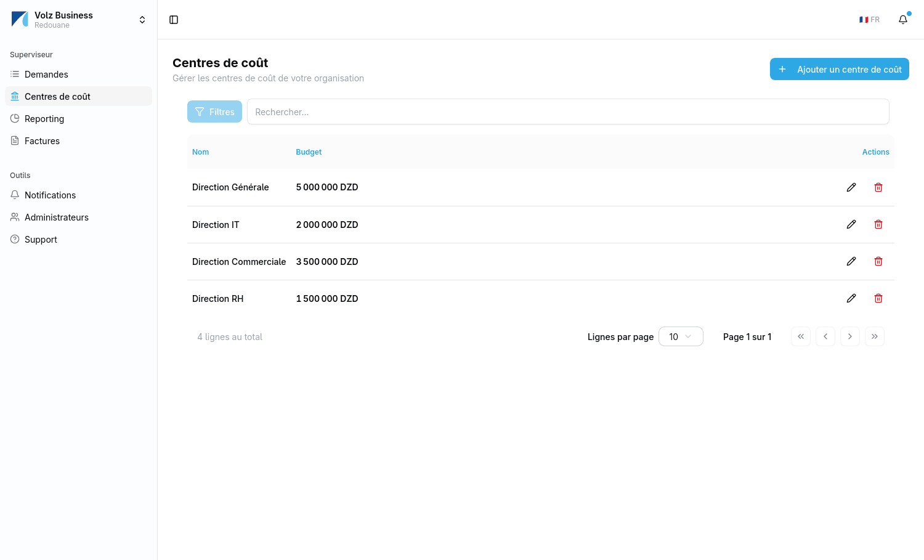The image size is (924, 560).
Task: Open Factures in the sidebar
Action: coord(78,140)
